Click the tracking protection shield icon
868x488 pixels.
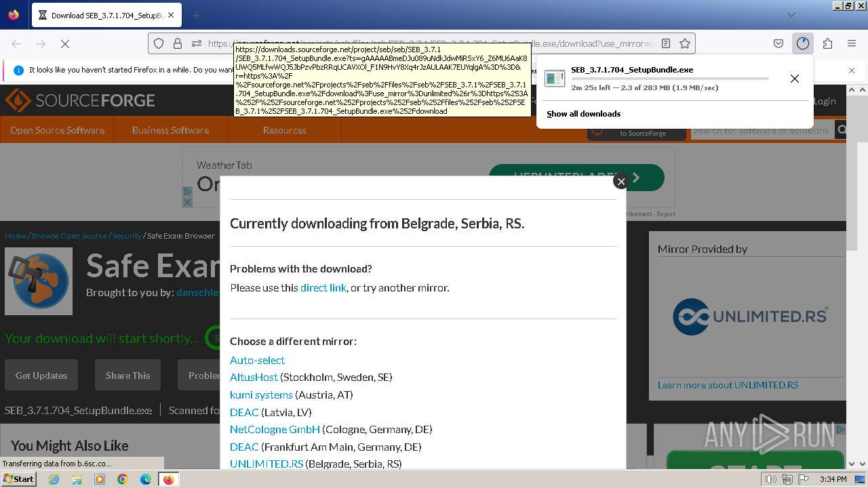point(159,43)
